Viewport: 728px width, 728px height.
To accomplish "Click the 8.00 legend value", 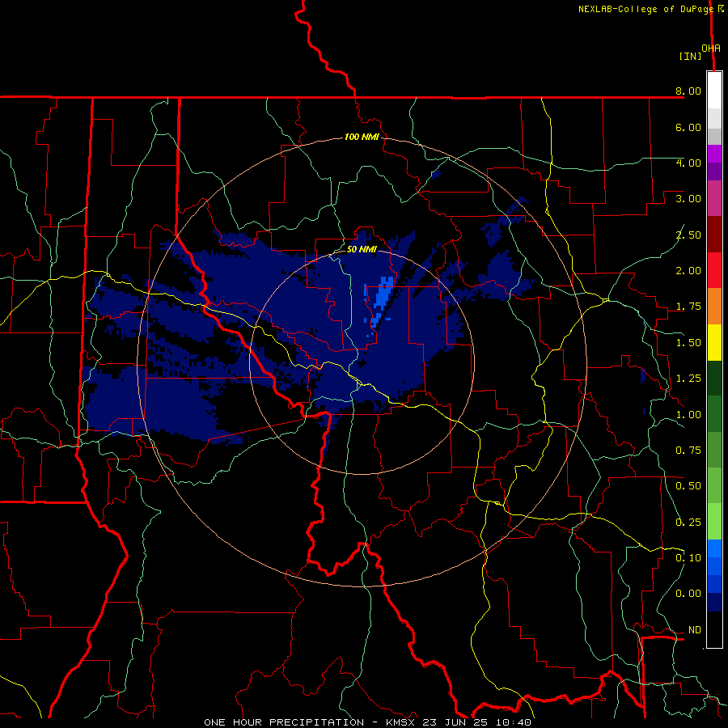I will tap(688, 91).
